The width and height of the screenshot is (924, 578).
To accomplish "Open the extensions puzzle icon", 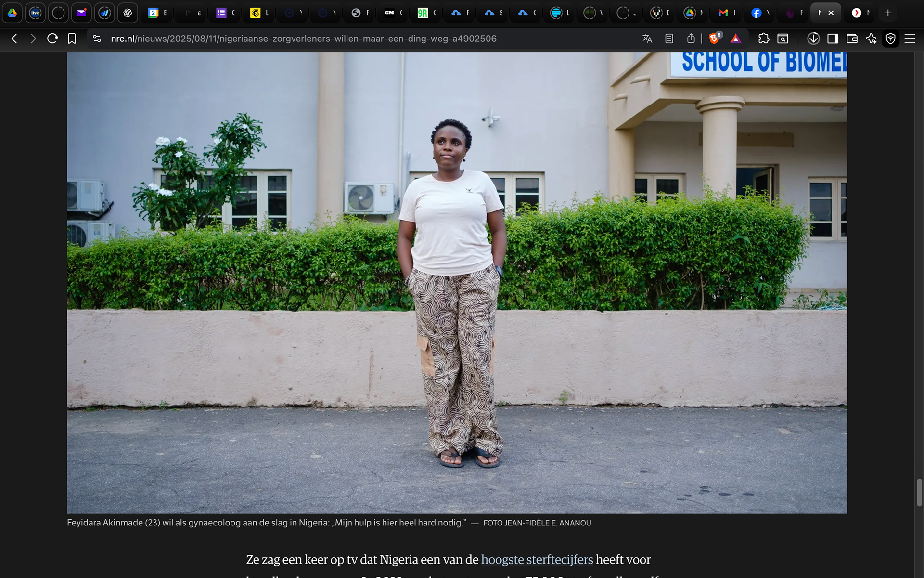I will point(764,39).
